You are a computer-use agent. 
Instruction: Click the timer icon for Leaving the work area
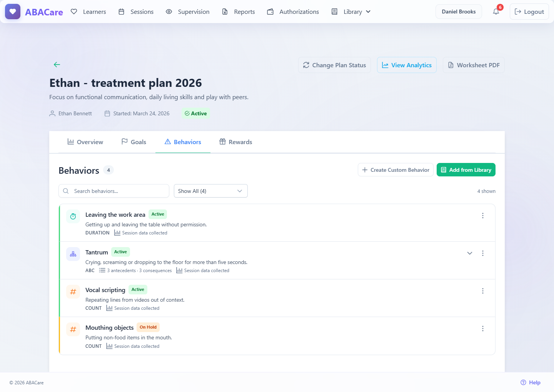(x=73, y=216)
